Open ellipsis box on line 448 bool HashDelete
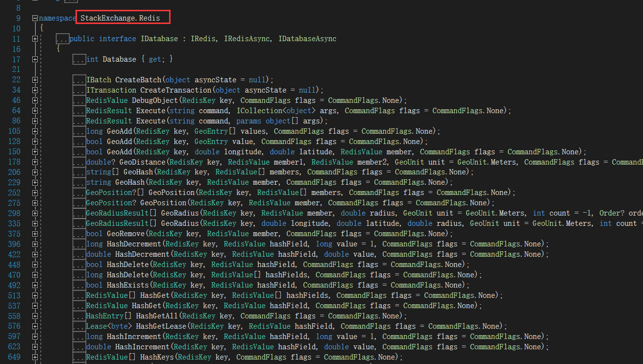Viewport: 643px width, 364px height. [79, 265]
